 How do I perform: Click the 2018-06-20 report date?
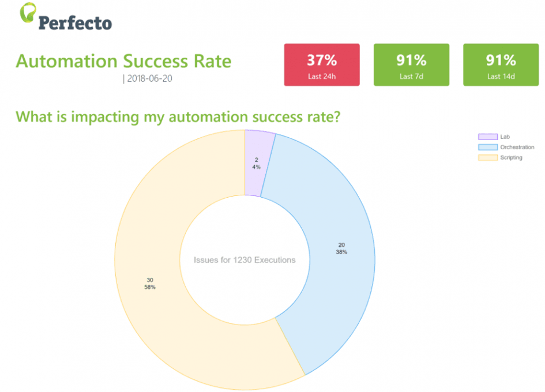(149, 78)
